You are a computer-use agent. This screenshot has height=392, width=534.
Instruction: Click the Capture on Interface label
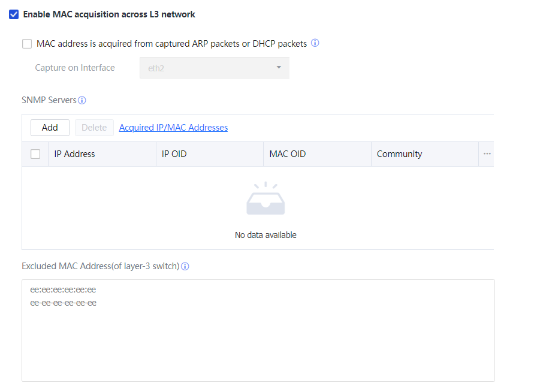[75, 68]
